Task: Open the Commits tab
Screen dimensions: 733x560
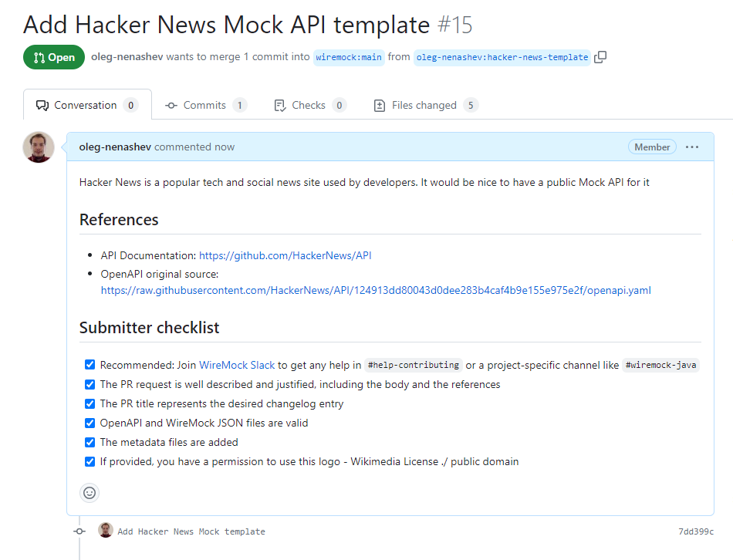Action: click(x=206, y=105)
